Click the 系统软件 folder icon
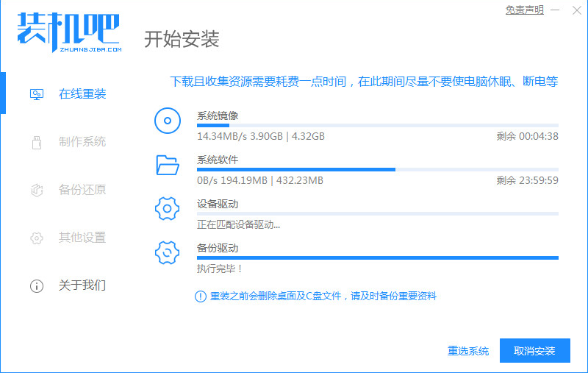588x373 pixels. 168,165
